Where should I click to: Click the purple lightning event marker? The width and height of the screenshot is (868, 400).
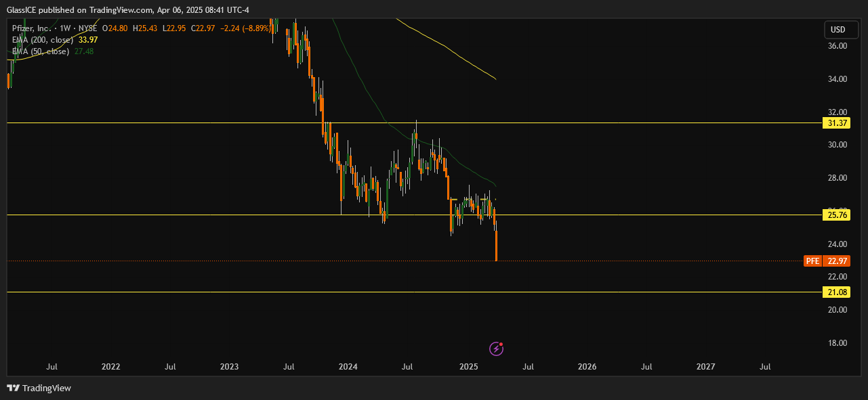tap(496, 349)
